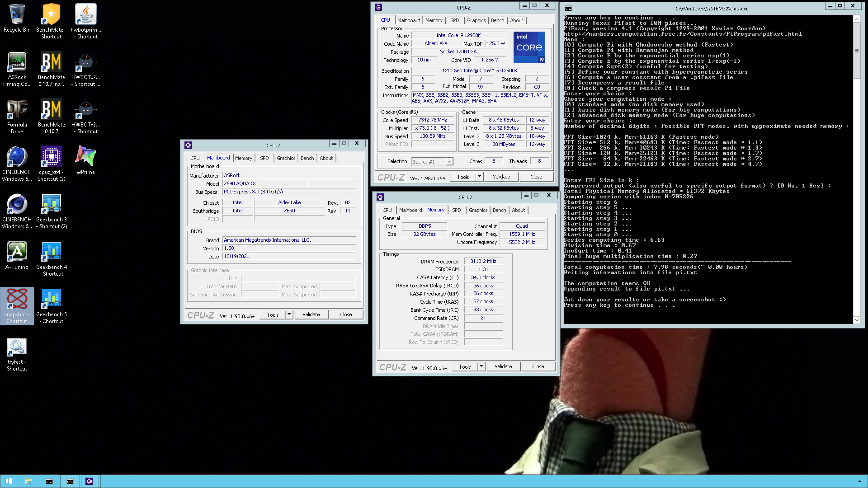Open SPD tab in top CPU-Z window
The image size is (868, 488).
tap(455, 20)
